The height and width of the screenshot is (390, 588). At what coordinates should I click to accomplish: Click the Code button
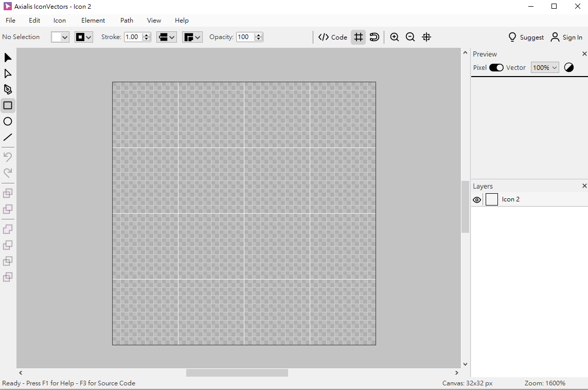click(333, 37)
